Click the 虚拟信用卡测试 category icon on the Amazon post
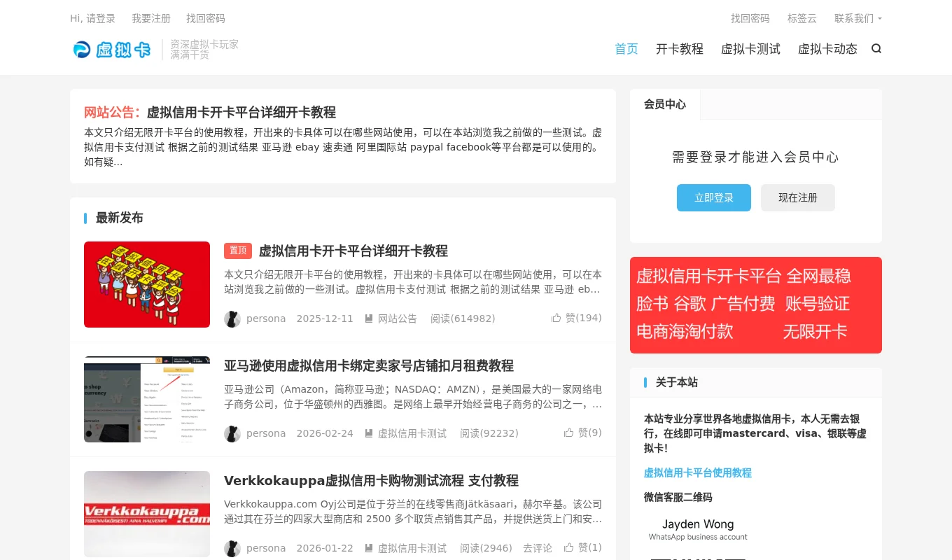 coord(369,433)
